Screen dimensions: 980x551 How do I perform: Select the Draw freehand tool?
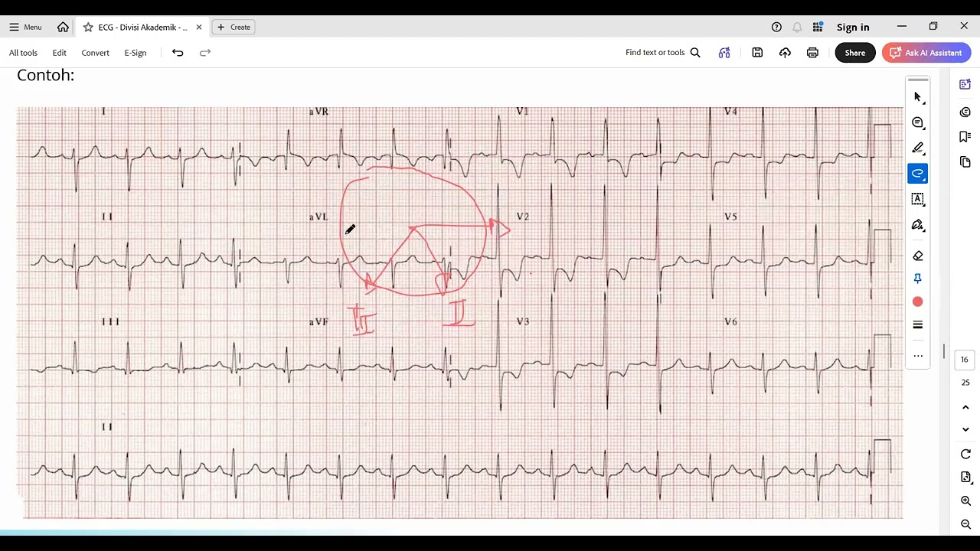918,174
